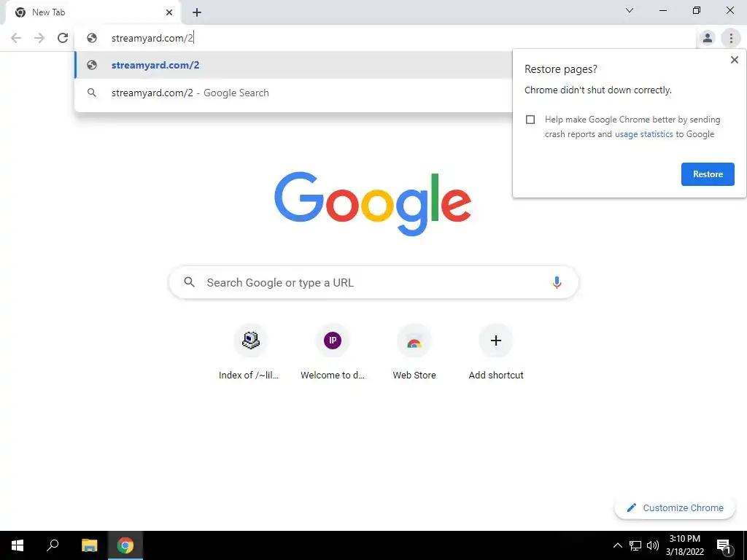Reload the page with the refresh icon
Viewport: 747px width, 560px height.
[63, 38]
